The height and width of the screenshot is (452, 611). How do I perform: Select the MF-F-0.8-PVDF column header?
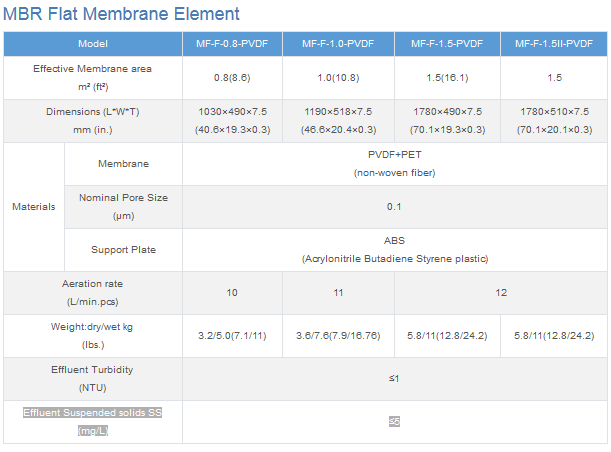point(232,44)
